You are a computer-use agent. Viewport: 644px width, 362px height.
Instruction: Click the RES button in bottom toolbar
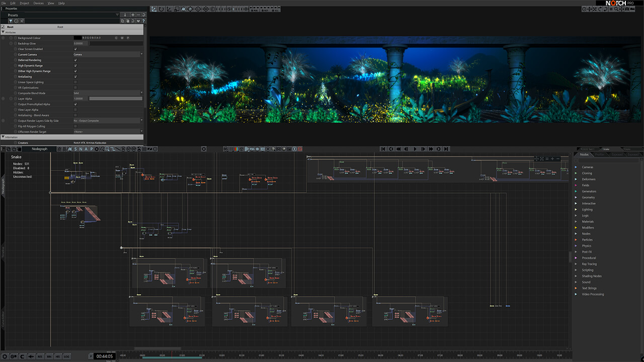(40, 356)
